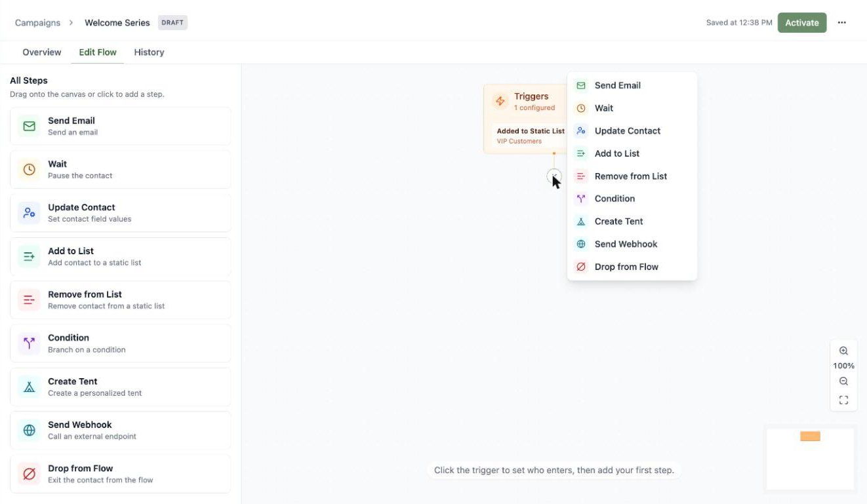
Task: Click the Drop from Flow icon in All Steps
Action: pyautogui.click(x=29, y=473)
